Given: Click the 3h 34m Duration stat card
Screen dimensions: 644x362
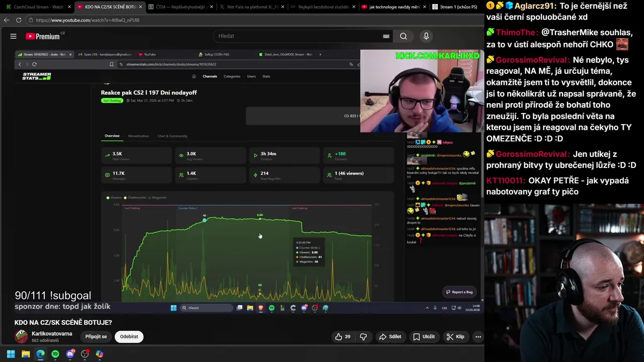Looking at the screenshot, I should coord(285,155).
